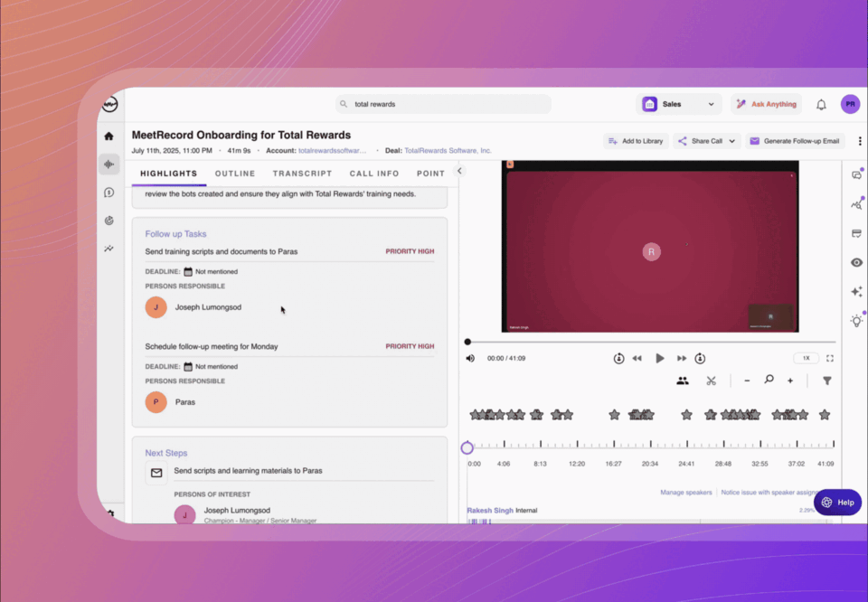The width and height of the screenshot is (868, 602).
Task: Open the calls waveform sidebar icon
Action: point(109,165)
